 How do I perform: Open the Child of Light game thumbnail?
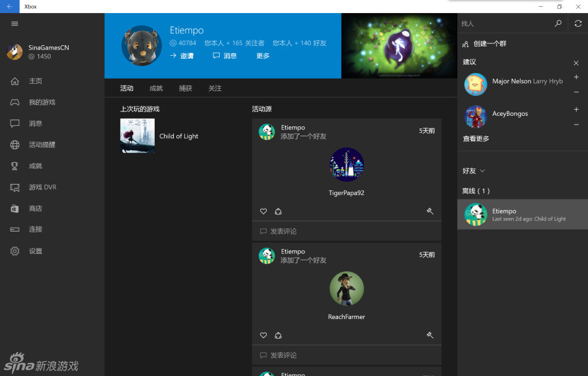[137, 136]
